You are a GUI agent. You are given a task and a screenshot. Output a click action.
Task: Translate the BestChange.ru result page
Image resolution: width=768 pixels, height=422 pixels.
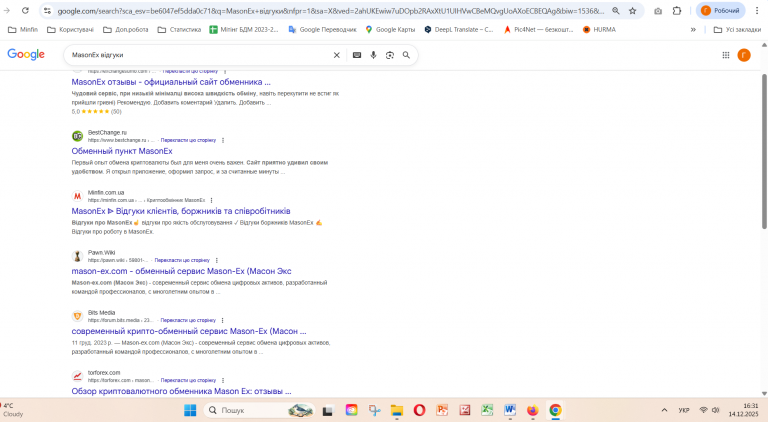(x=188, y=140)
